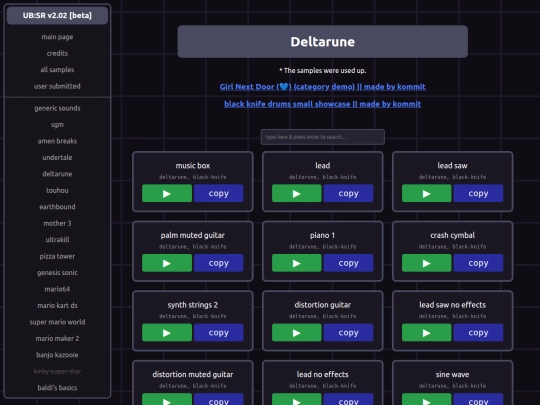540x405 pixels.
Task: Play the lead no effects sample
Action: point(297,399)
